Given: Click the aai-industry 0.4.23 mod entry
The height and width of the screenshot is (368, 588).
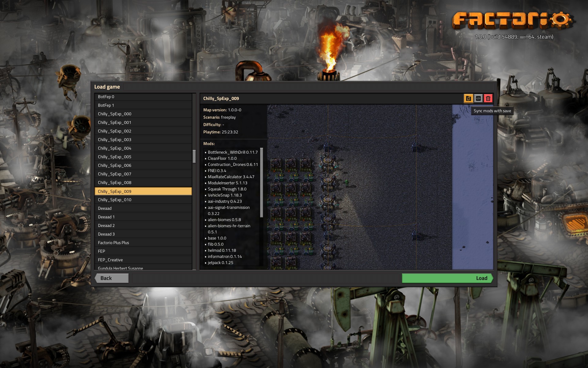Looking at the screenshot, I should pyautogui.click(x=225, y=201).
